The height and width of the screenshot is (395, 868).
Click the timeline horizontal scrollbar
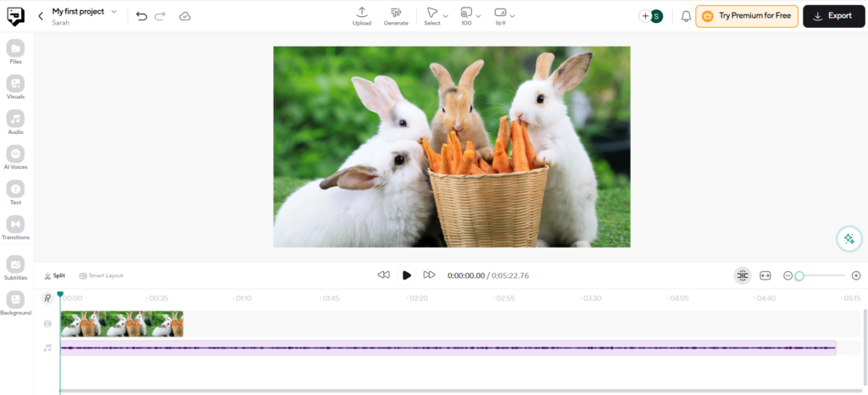459,391
